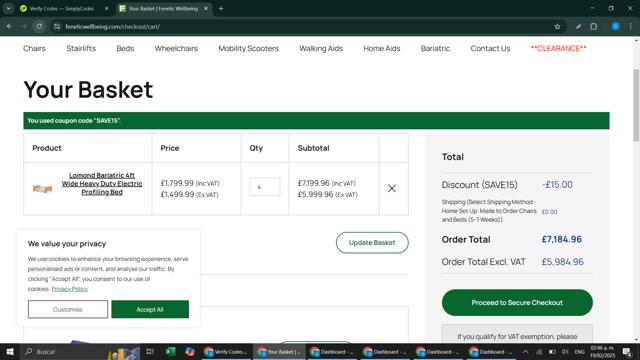
Task: Go forward in browser history
Action: 24,27
